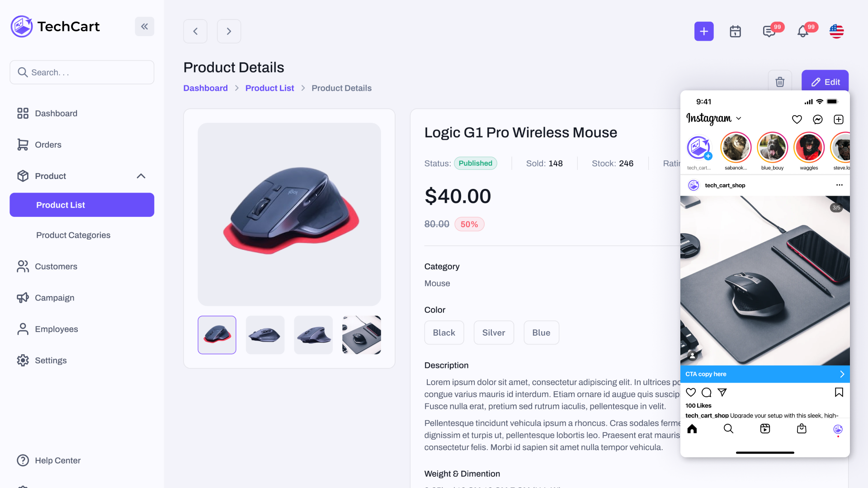Choose the Silver color option
Image resolution: width=868 pixels, height=488 pixels.
[x=494, y=333]
